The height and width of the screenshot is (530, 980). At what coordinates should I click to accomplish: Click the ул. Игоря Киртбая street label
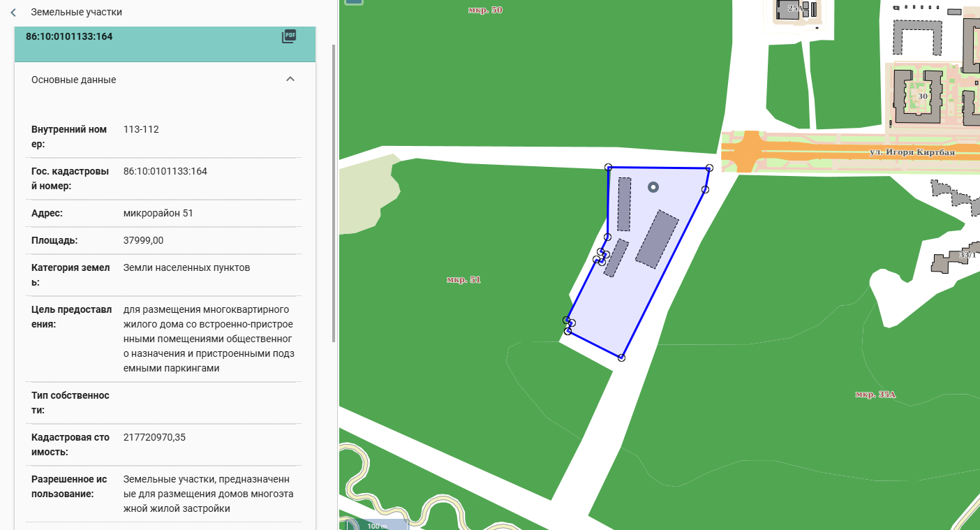(x=912, y=152)
